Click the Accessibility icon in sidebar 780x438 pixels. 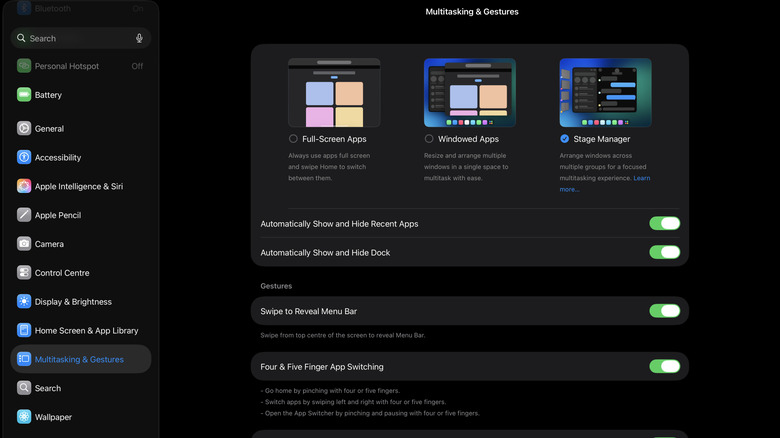pyautogui.click(x=24, y=157)
